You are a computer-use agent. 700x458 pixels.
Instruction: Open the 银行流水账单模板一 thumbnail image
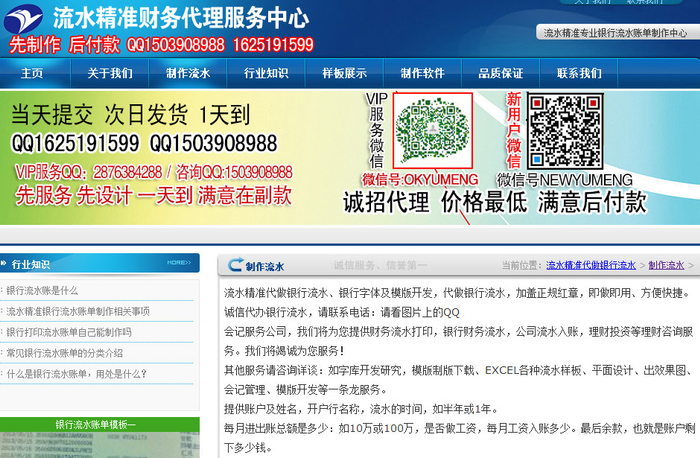tap(100, 445)
